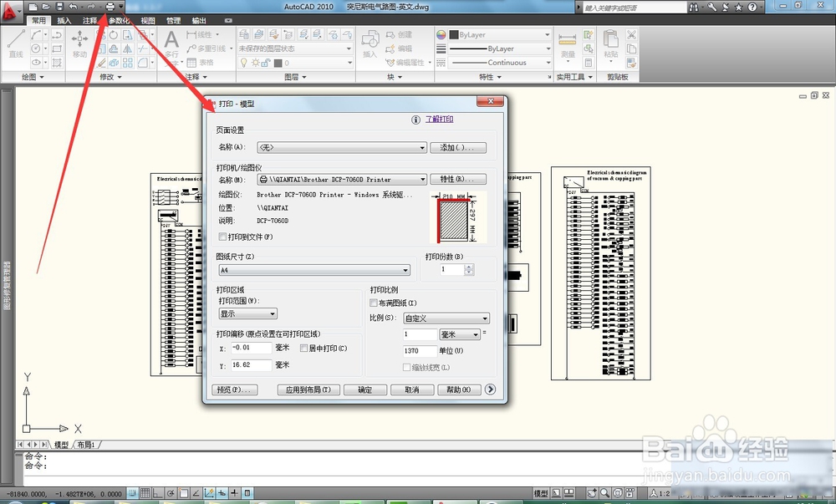The width and height of the screenshot is (836, 504).
Task: Click the favorites star icon in title bar
Action: [738, 7]
